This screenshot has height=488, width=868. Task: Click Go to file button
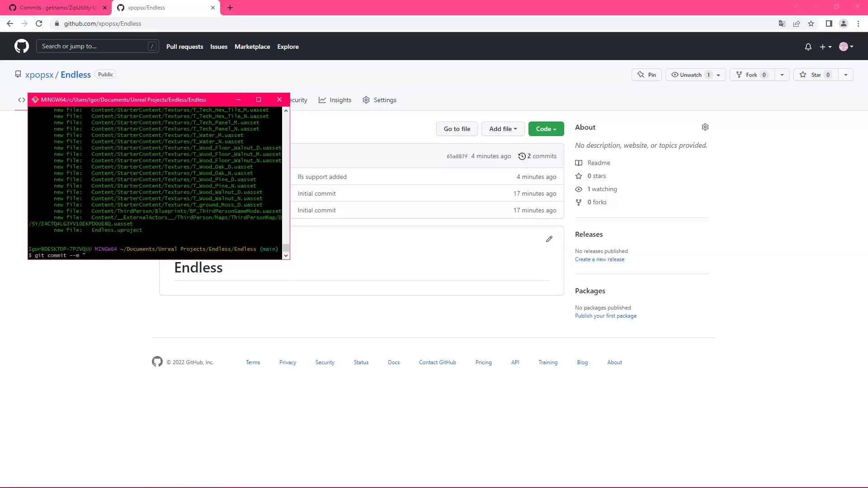(x=457, y=129)
